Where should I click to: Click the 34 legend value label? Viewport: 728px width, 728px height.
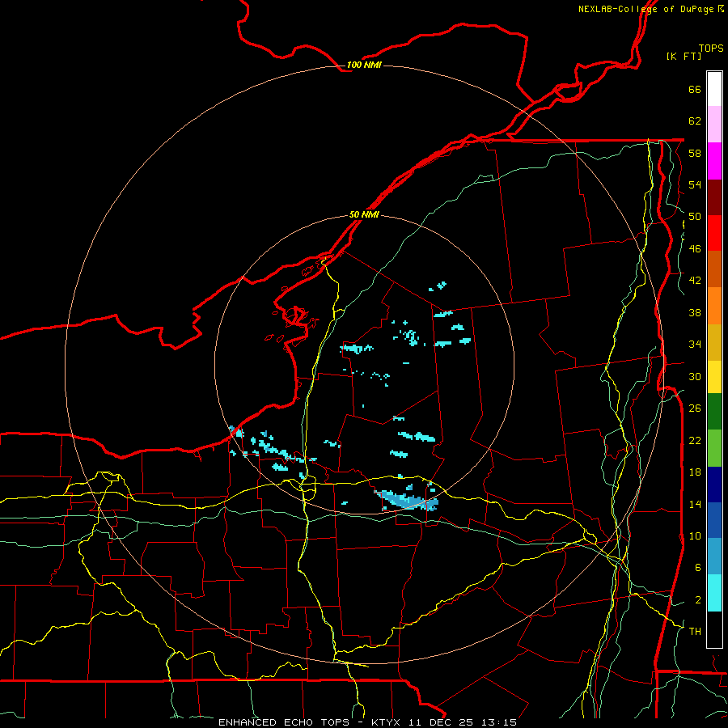coord(695,345)
